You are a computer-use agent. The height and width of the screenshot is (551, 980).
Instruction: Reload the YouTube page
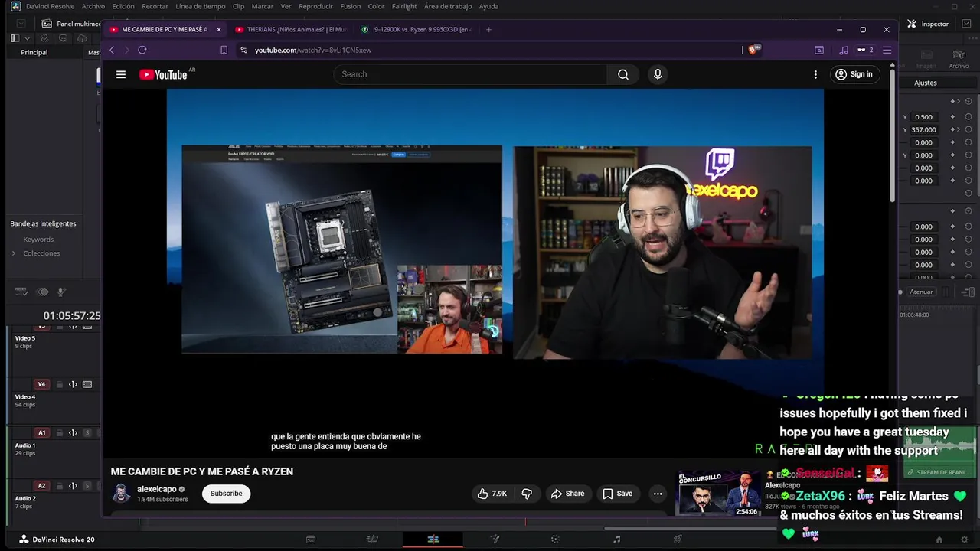[x=142, y=50]
